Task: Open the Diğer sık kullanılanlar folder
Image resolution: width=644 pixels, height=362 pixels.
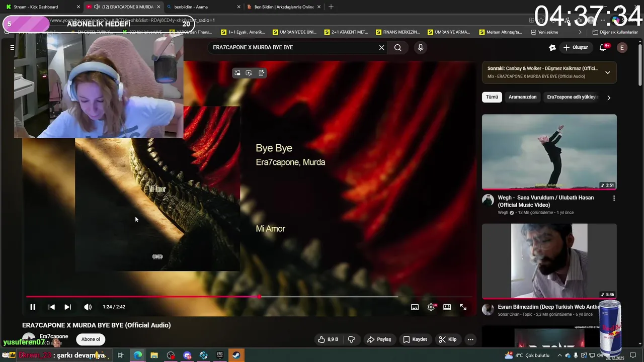Action: tap(615, 32)
